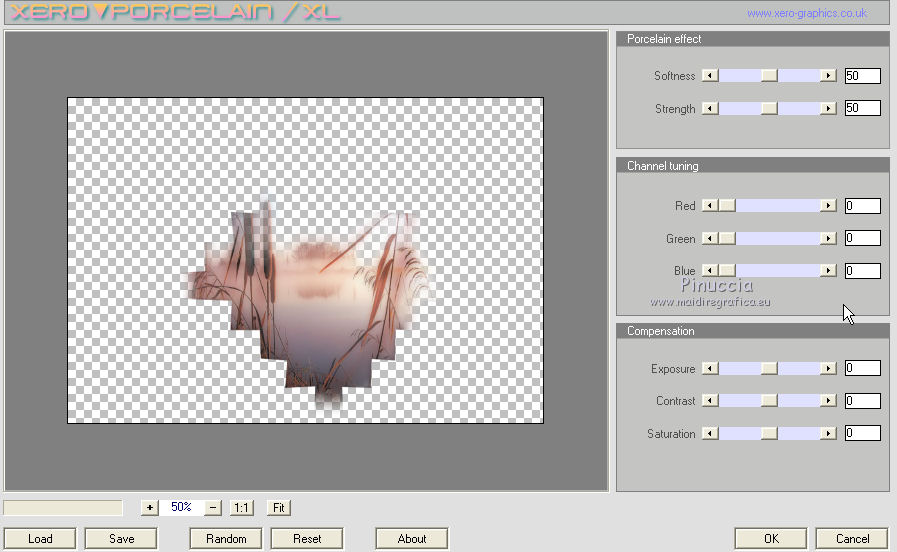This screenshot has height=552, width=897.
Task: Click the Contrast slider handle
Action: [x=768, y=401]
